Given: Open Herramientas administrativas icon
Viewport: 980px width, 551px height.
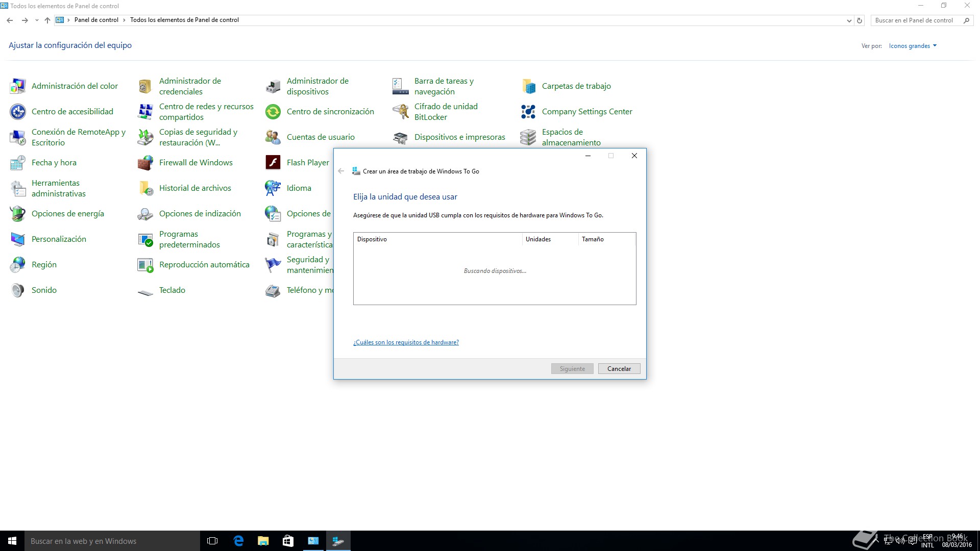Looking at the screenshot, I should (x=18, y=188).
